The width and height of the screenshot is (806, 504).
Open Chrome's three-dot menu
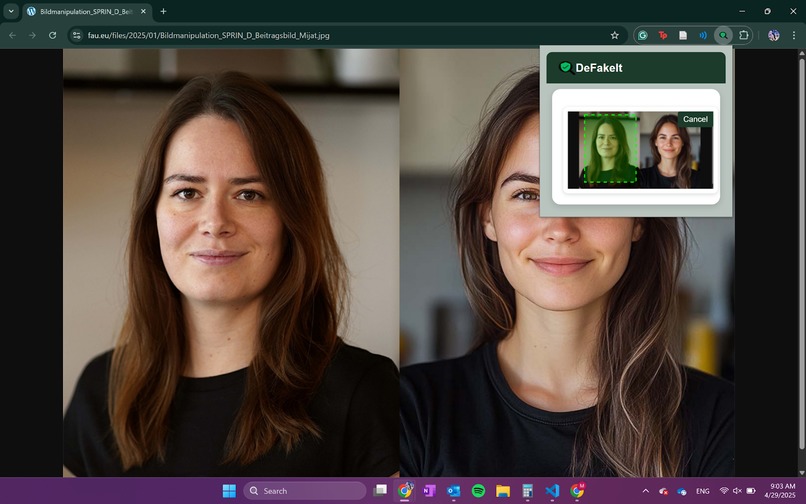tap(794, 35)
